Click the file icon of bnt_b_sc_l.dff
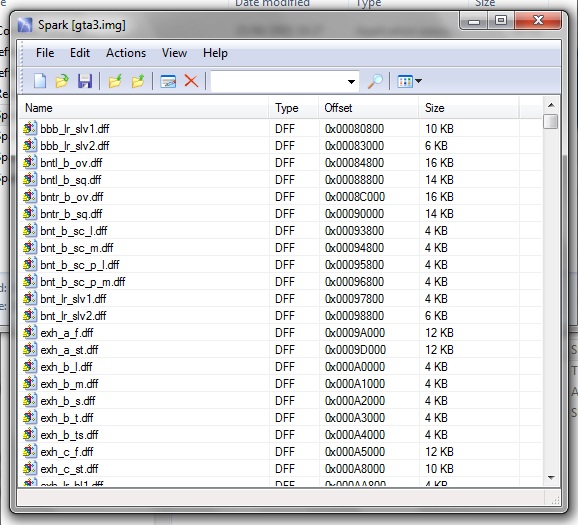This screenshot has width=578, height=525. pos(30,230)
